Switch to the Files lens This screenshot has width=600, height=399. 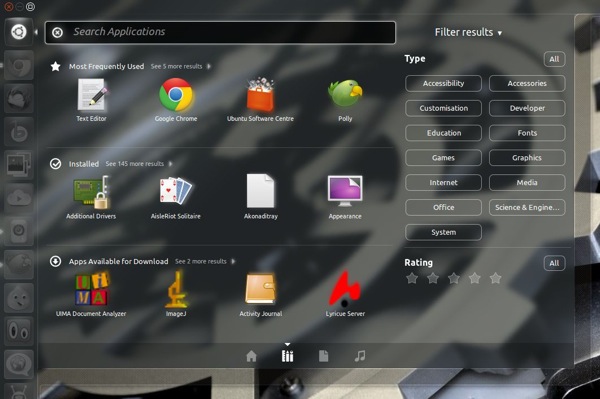click(324, 356)
